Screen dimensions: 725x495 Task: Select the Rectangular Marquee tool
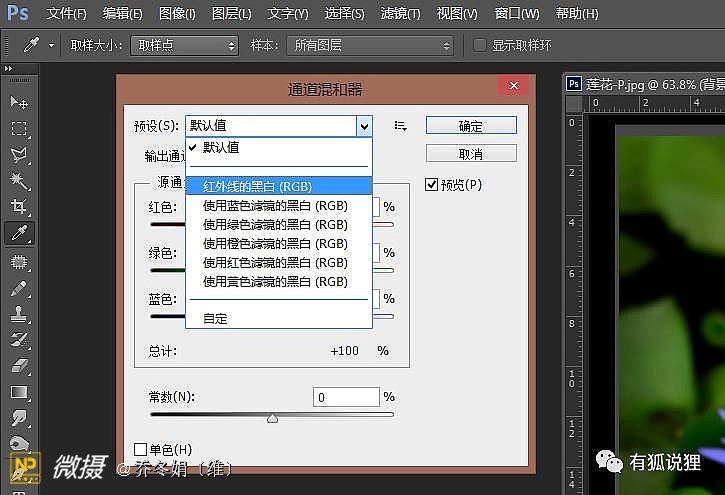pos(19,128)
